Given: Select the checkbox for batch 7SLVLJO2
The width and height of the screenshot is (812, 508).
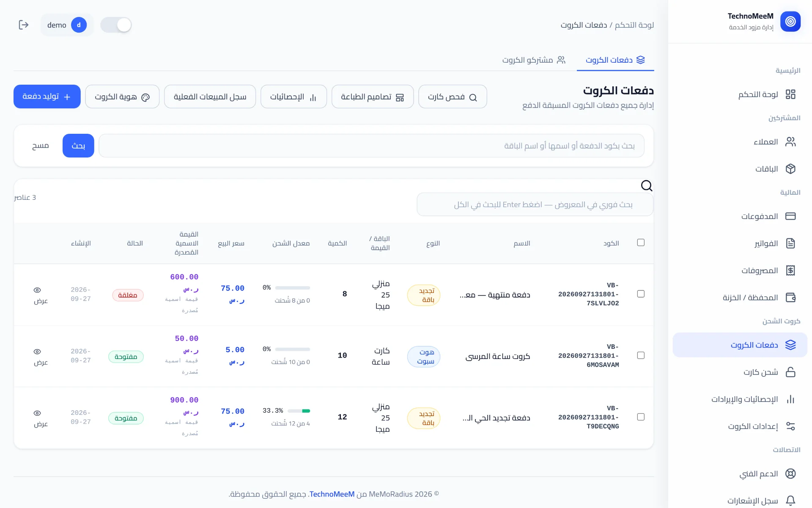Looking at the screenshot, I should [x=641, y=294].
